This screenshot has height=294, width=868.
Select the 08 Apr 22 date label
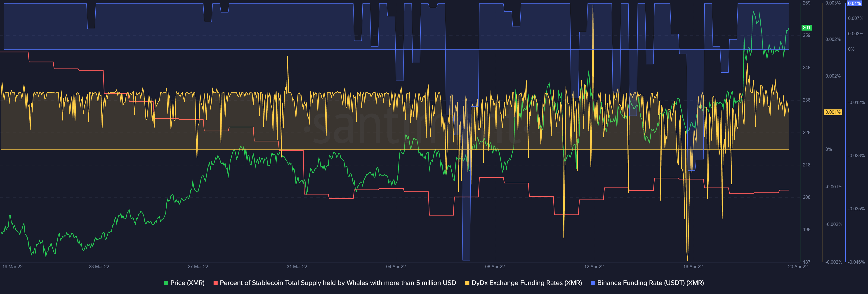click(x=495, y=267)
